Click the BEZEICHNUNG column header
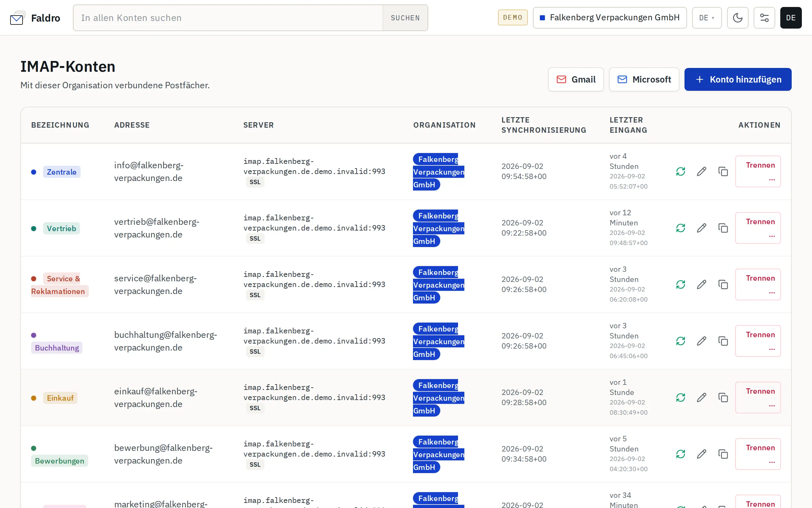 [60, 125]
